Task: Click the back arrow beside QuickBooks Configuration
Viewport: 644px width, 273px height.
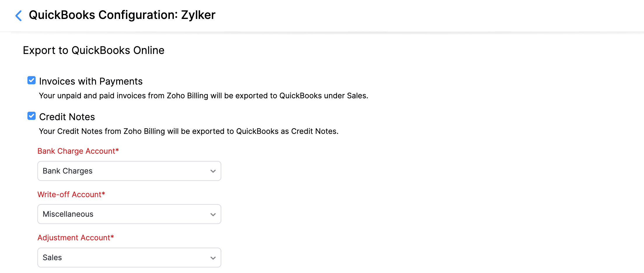Action: click(18, 15)
